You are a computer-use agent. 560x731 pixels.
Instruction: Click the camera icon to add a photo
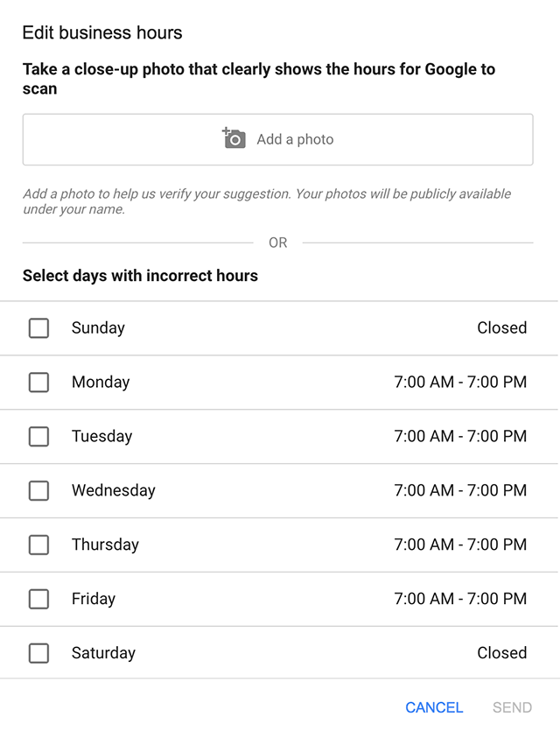(x=234, y=138)
